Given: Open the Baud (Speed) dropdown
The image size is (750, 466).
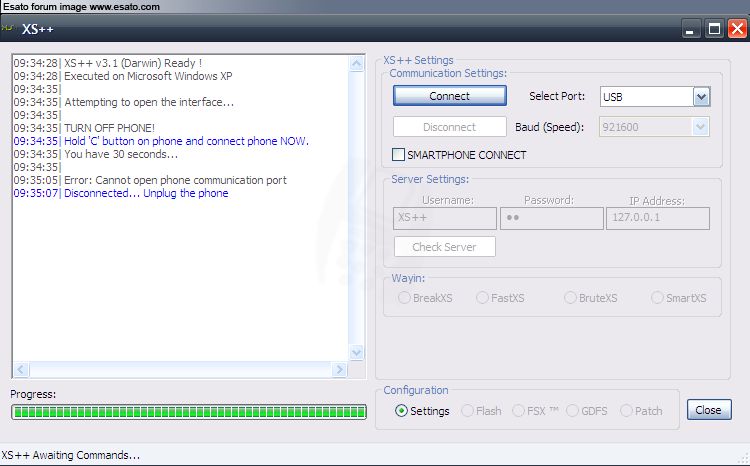Looking at the screenshot, I should point(701,127).
